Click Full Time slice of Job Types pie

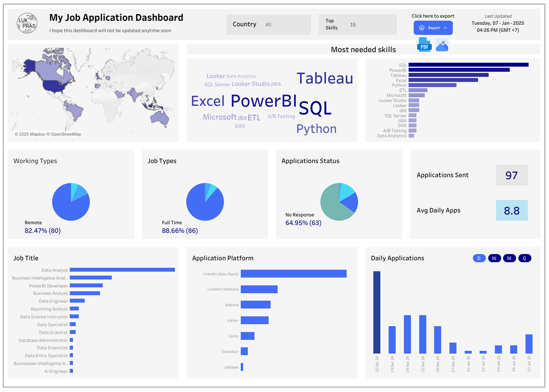click(202, 206)
